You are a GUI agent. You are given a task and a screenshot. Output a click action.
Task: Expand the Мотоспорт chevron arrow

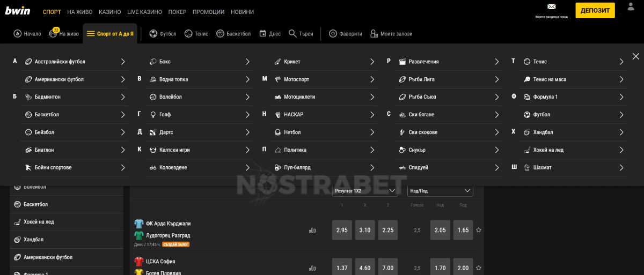372,79
